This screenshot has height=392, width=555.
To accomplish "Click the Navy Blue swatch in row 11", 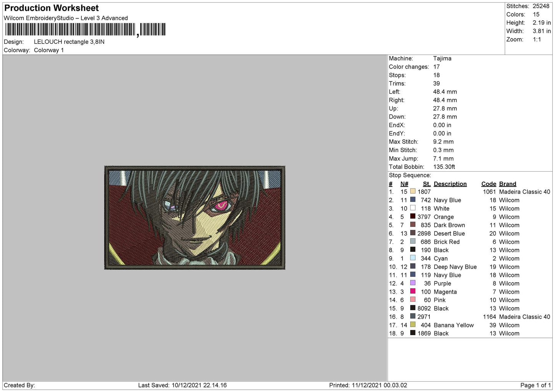I will click(x=413, y=275).
